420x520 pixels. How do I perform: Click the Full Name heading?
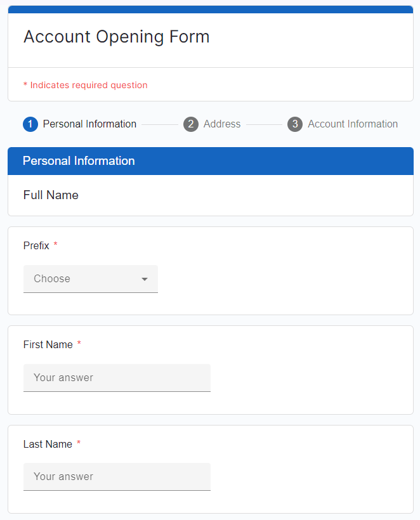[x=51, y=195]
